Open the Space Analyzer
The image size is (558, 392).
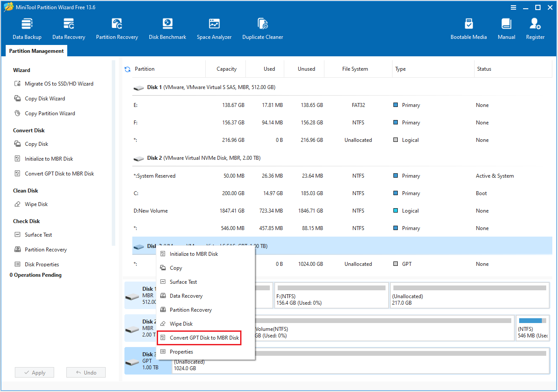214,28
